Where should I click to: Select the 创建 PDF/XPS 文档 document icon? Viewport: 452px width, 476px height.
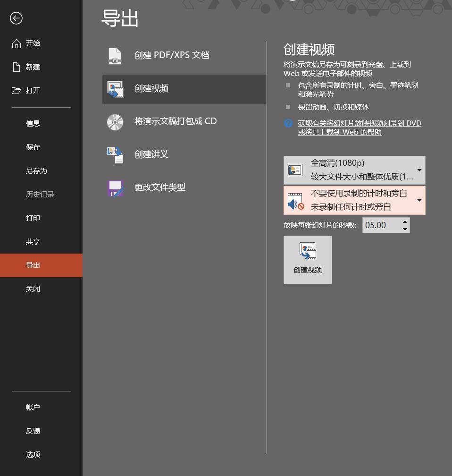(x=115, y=55)
